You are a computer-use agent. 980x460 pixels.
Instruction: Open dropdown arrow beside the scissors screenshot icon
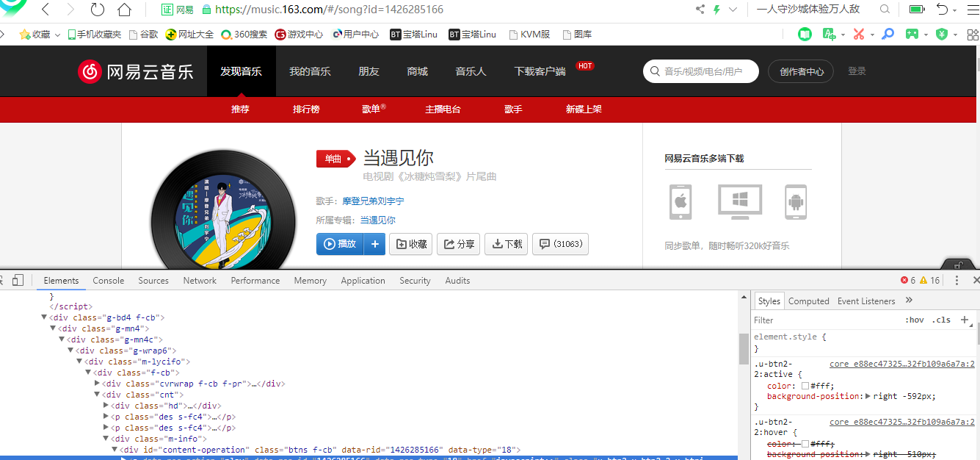tap(872, 35)
